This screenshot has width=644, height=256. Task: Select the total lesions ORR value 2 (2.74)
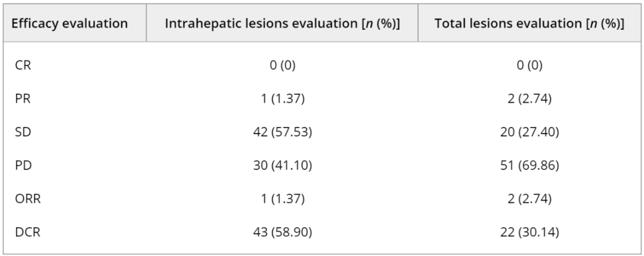click(x=530, y=198)
